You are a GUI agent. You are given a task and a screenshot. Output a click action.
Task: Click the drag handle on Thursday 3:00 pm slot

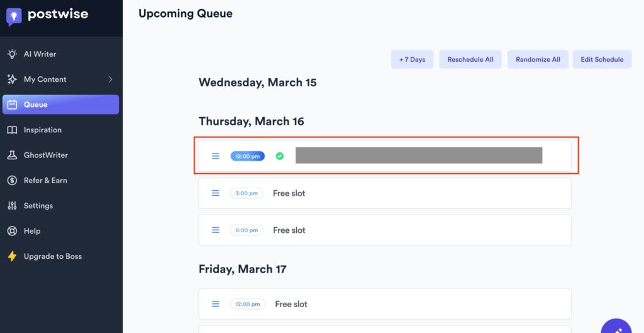[216, 193]
